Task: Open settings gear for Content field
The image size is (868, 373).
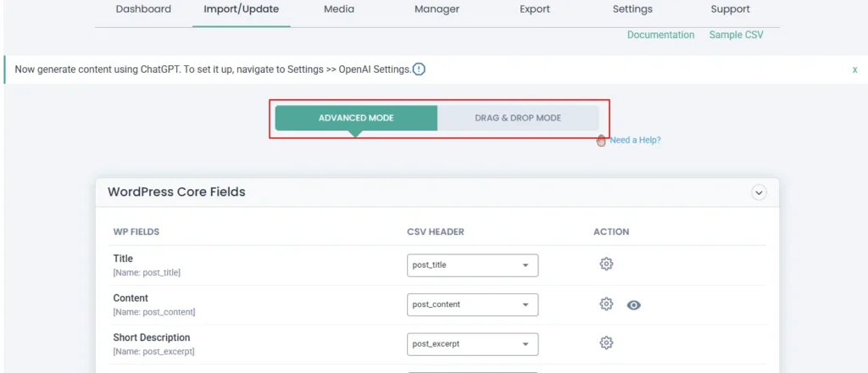Action: point(606,303)
